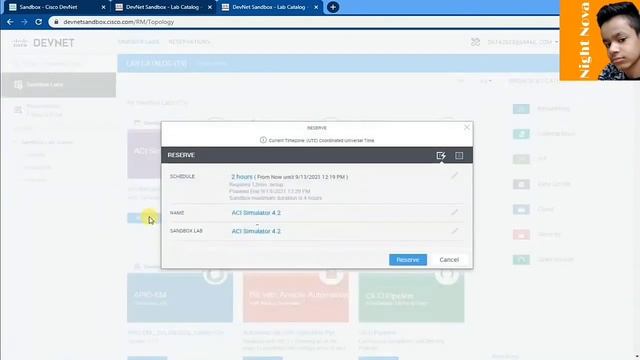Click the Cisco DevNet logo

click(x=43, y=42)
